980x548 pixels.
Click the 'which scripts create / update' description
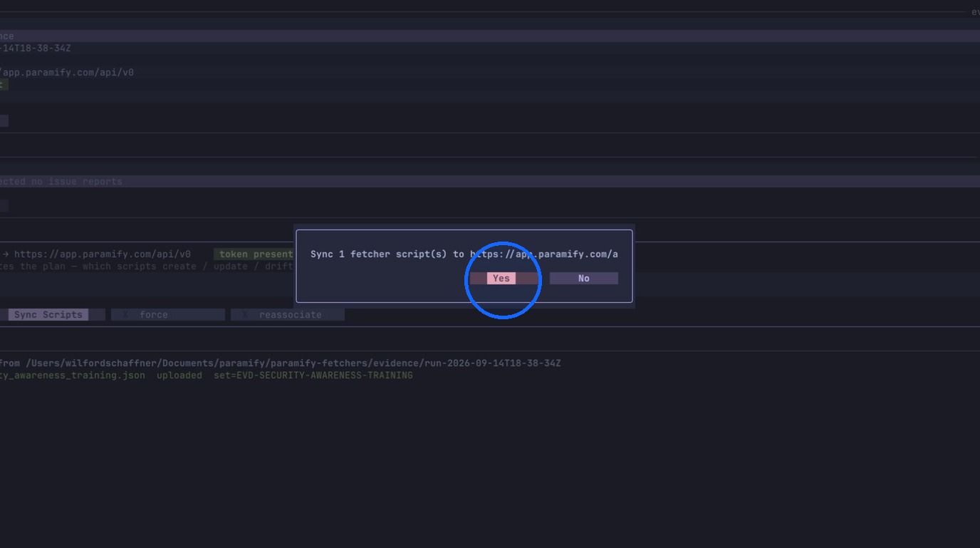pos(147,267)
